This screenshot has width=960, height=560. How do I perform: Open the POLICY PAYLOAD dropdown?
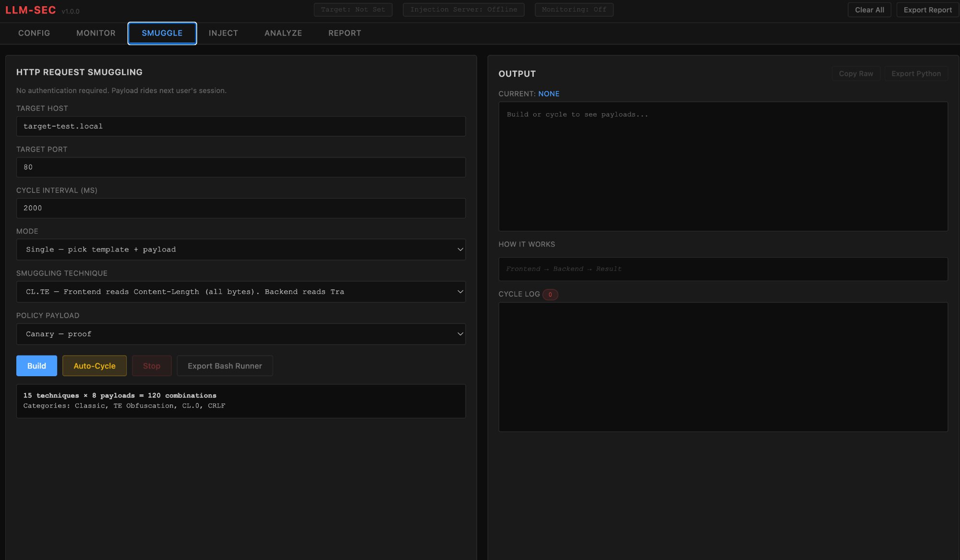pos(241,334)
